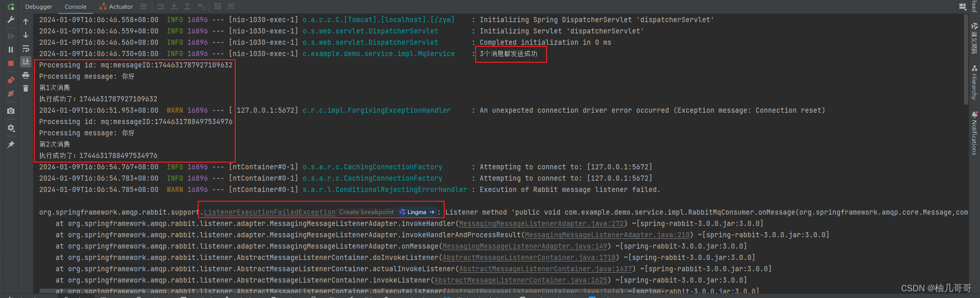Open MessagingMessageListenerAdapter.java:272 link
980x298 pixels.
(541, 223)
